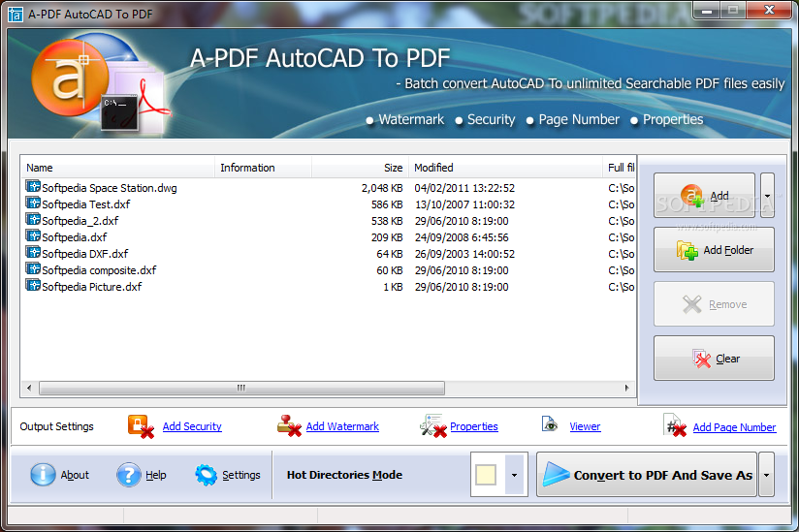Sort by the Modified column header

coord(505,168)
